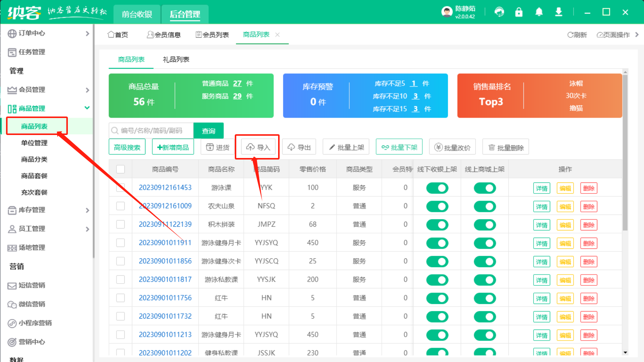Click the lock screen icon
The image size is (644, 362).
(x=519, y=12)
